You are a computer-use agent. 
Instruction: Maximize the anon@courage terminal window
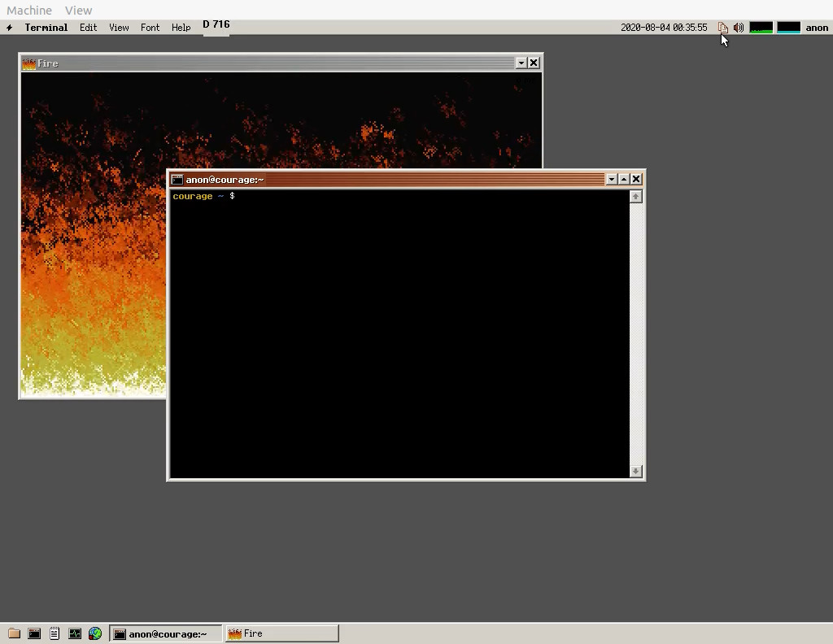pos(624,179)
